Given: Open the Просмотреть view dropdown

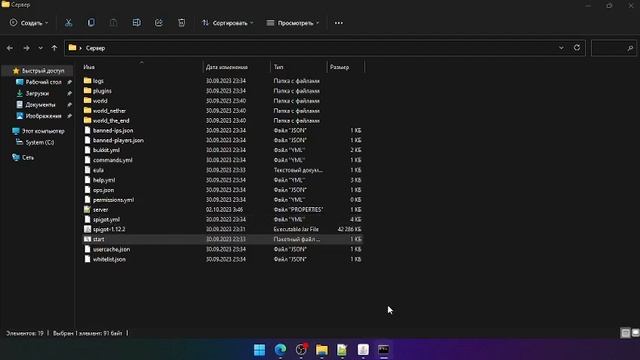Looking at the screenshot, I should click(x=293, y=23).
